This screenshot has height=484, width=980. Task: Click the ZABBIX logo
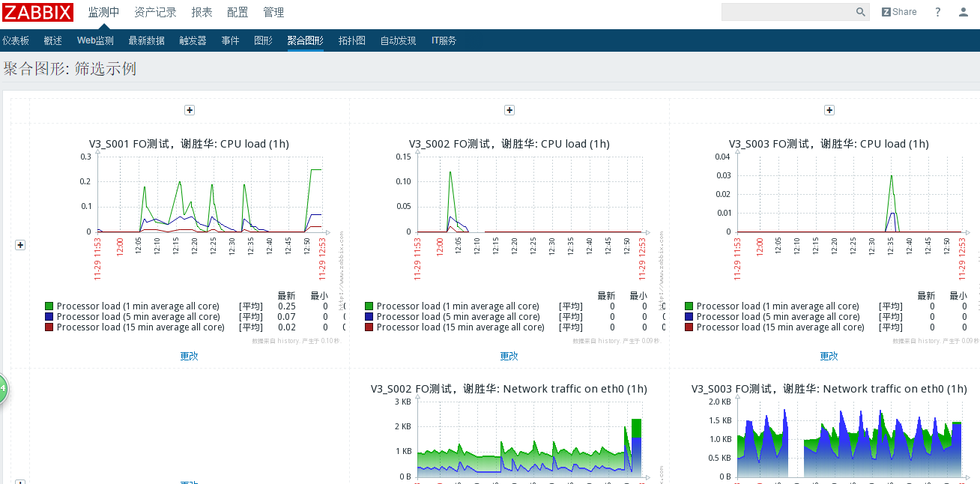pos(38,12)
